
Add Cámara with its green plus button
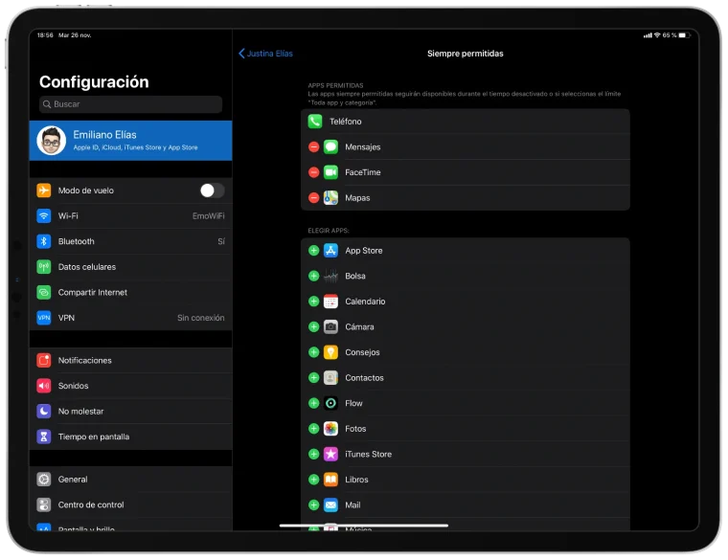[314, 327]
